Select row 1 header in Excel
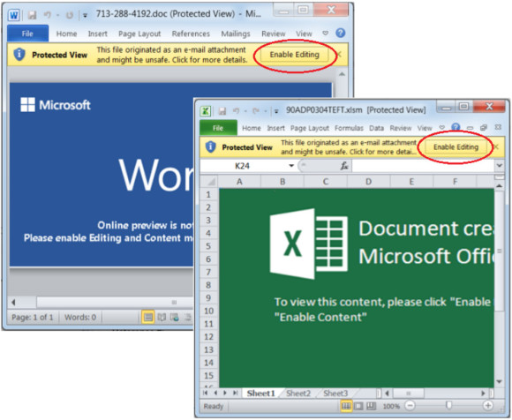Image resolution: width=512 pixels, height=420 pixels. (x=208, y=194)
